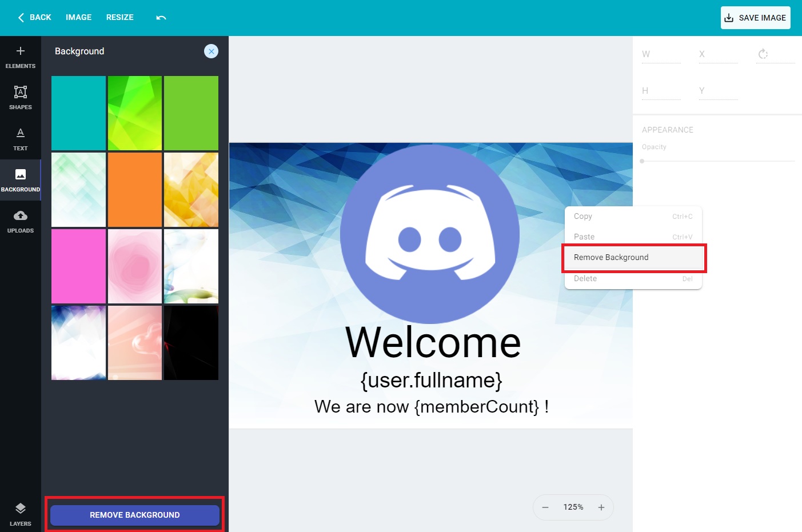
Task: Select the green polygon gradient background
Action: [x=135, y=113]
